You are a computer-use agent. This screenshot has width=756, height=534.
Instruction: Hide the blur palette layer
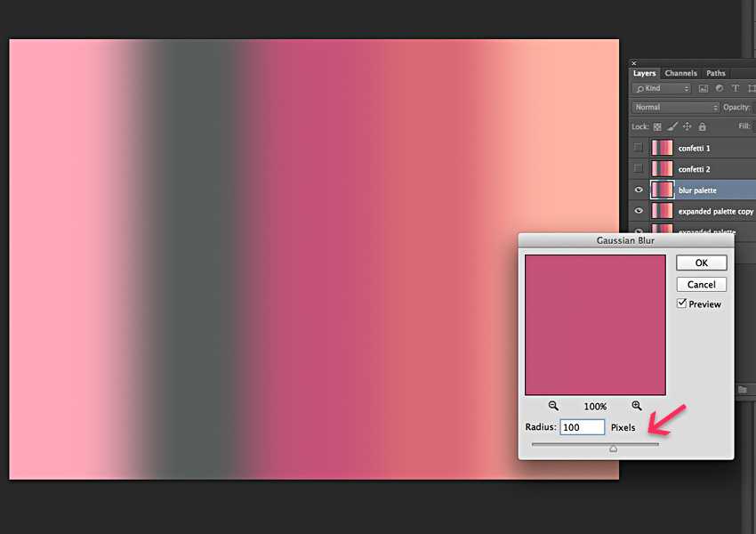point(638,190)
